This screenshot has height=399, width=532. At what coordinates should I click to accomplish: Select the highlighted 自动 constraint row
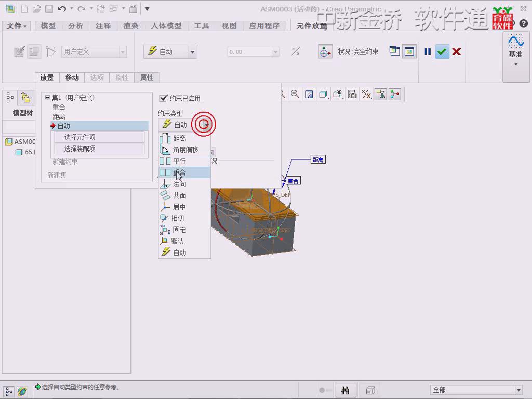coord(99,126)
